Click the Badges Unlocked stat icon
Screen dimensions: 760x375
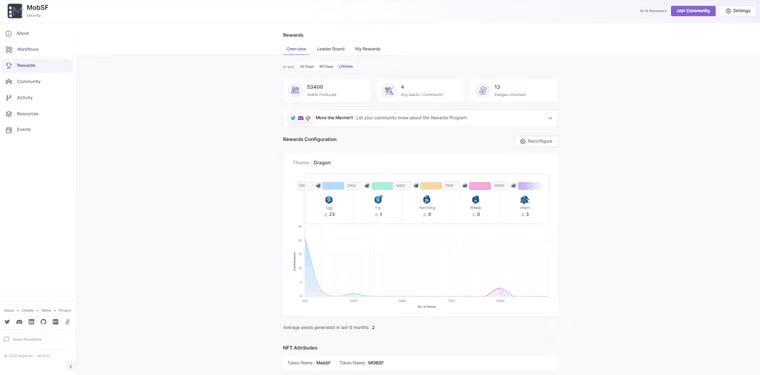pyautogui.click(x=482, y=91)
